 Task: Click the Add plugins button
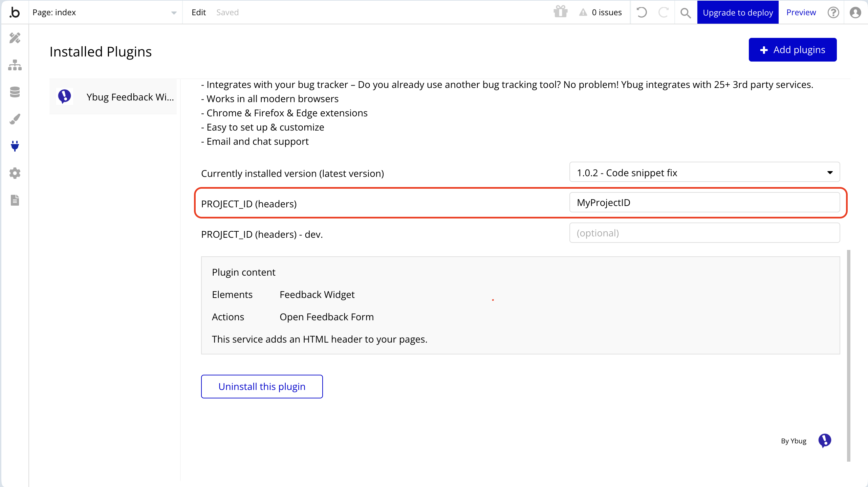pos(793,50)
